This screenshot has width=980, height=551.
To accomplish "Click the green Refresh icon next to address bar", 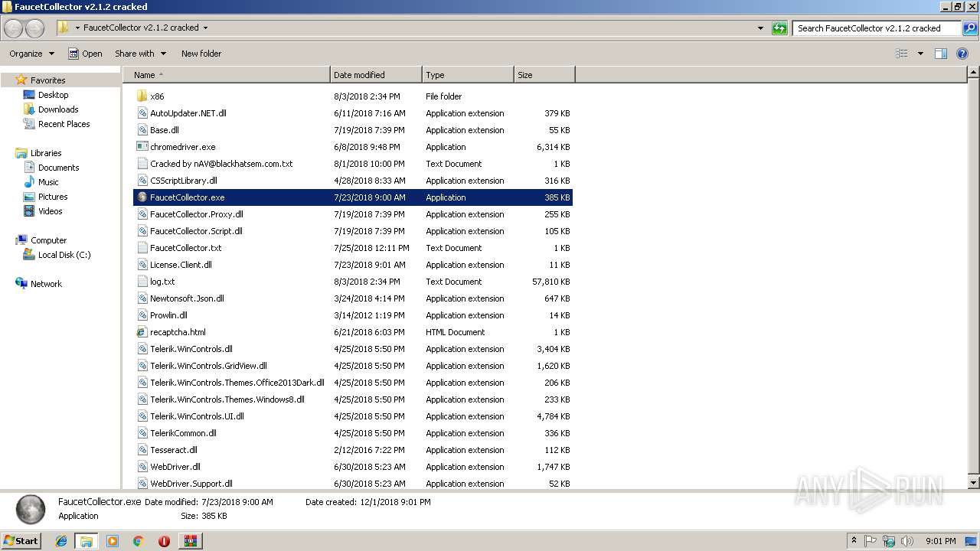I will pyautogui.click(x=779, y=28).
